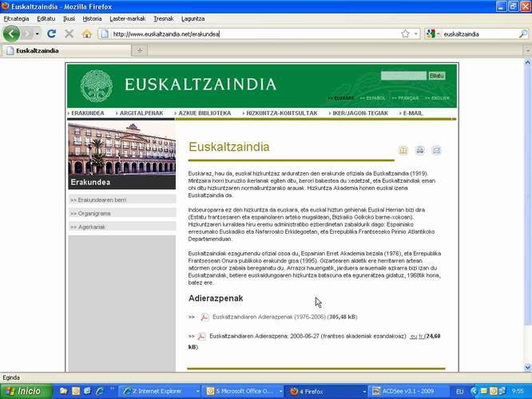Open the Fitxategia menu
This screenshot has height=399, width=532.
16,18
